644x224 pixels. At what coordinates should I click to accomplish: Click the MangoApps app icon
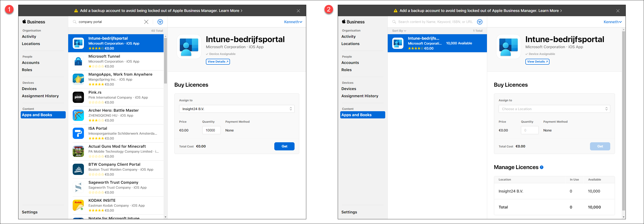(x=78, y=79)
